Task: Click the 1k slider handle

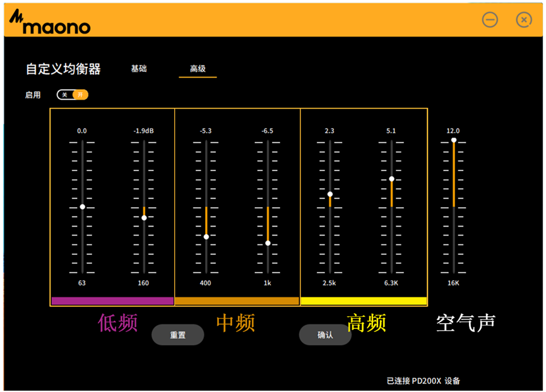Action: (x=268, y=243)
